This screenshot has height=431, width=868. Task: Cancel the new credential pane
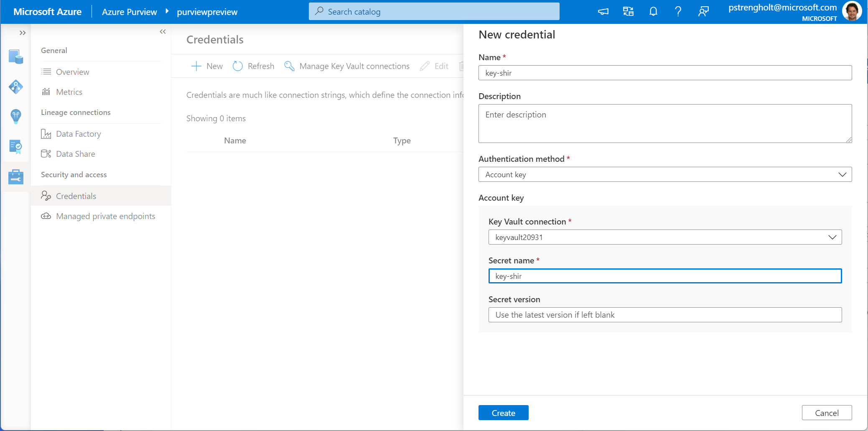(827, 413)
